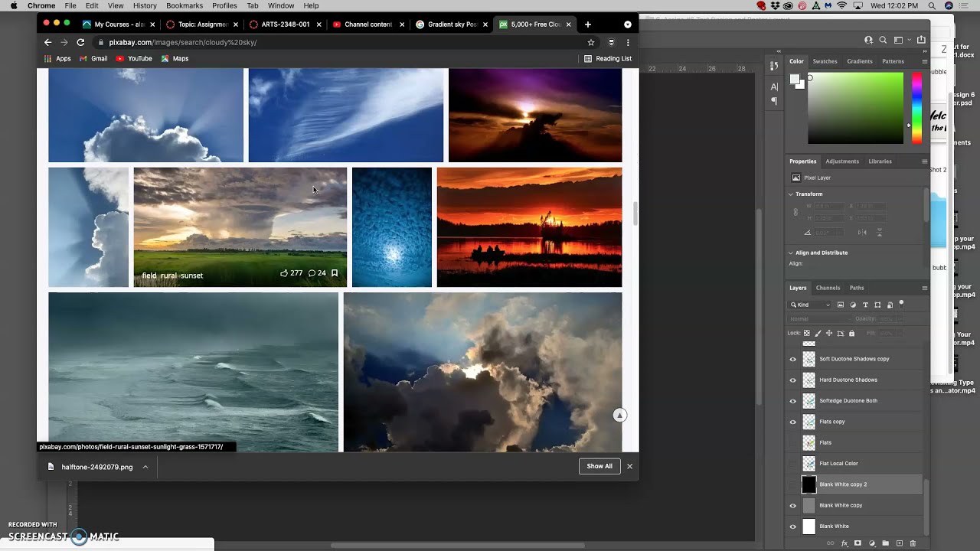
Task: Click Show All downloads button
Action: 599,466
